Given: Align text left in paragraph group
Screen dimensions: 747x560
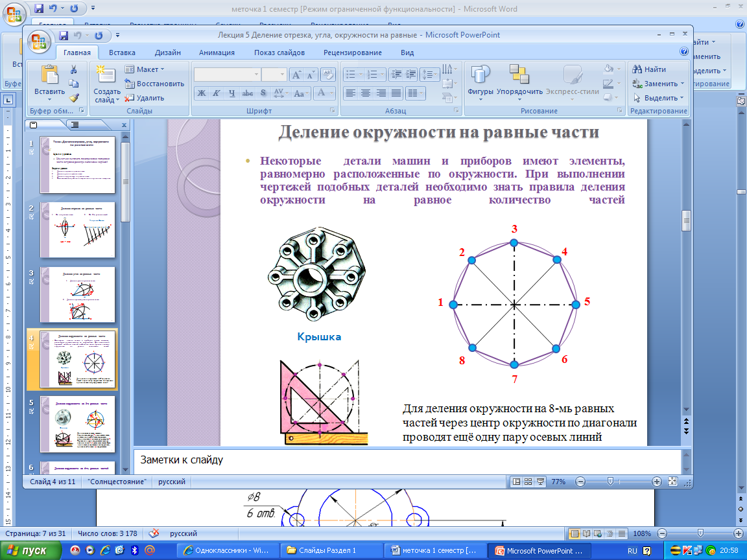Looking at the screenshot, I should click(351, 93).
